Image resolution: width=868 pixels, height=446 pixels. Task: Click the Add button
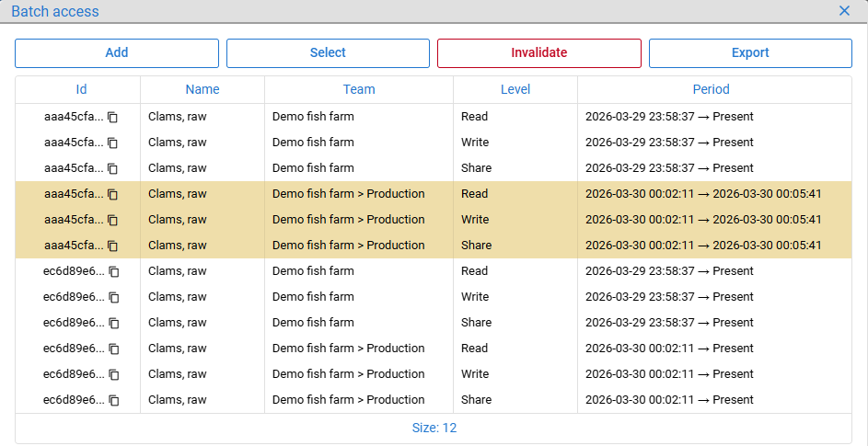coord(117,53)
